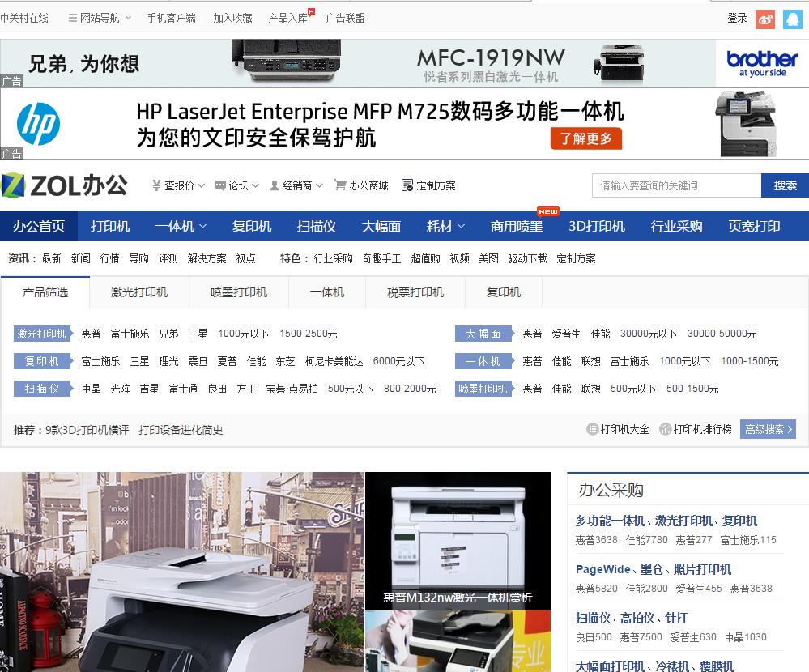Click the blue 大幅面 category tag
Viewport: 809px width, 672px height.
point(484,334)
